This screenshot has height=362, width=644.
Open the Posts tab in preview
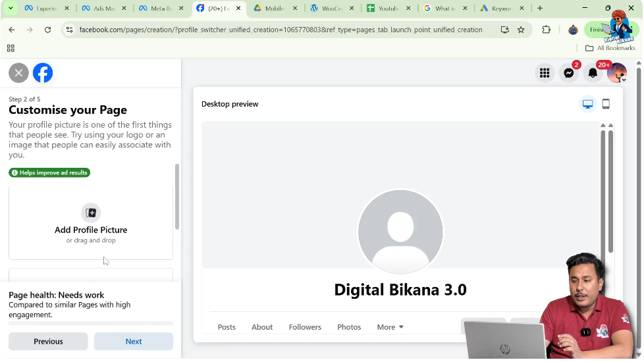(x=227, y=327)
